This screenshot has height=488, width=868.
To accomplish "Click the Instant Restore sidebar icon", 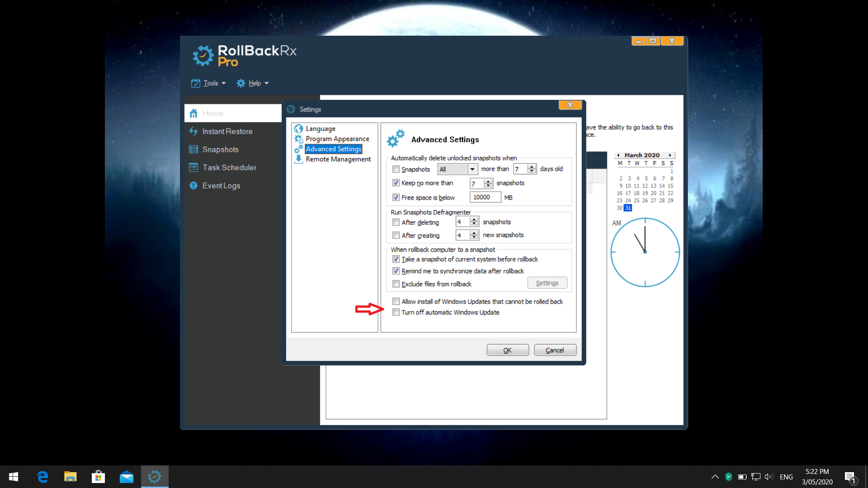I will (x=193, y=131).
